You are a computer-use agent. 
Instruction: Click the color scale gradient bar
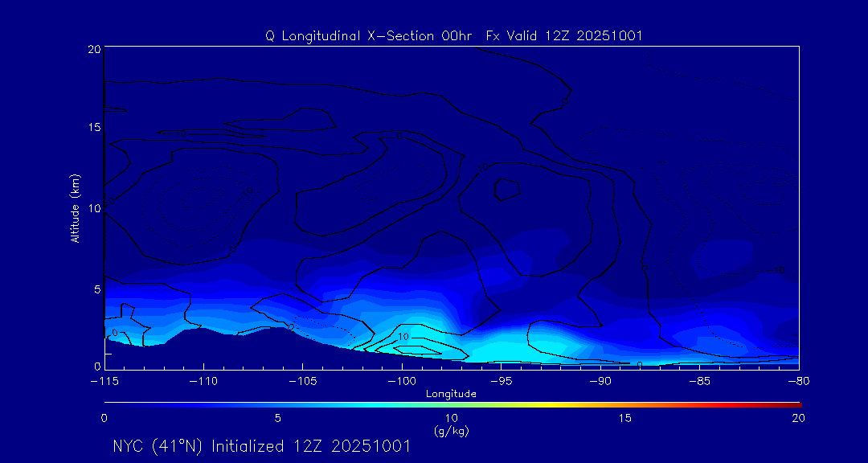(452, 405)
